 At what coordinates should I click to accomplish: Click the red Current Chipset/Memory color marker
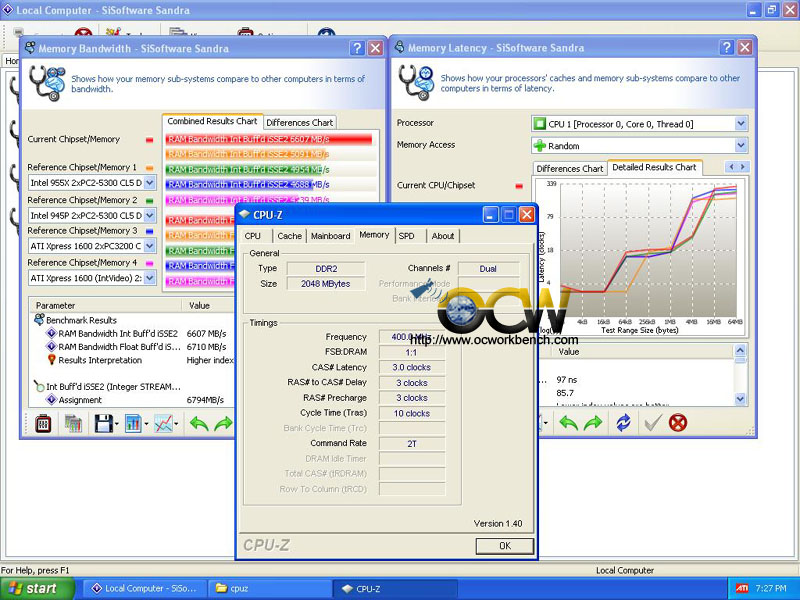[149, 140]
